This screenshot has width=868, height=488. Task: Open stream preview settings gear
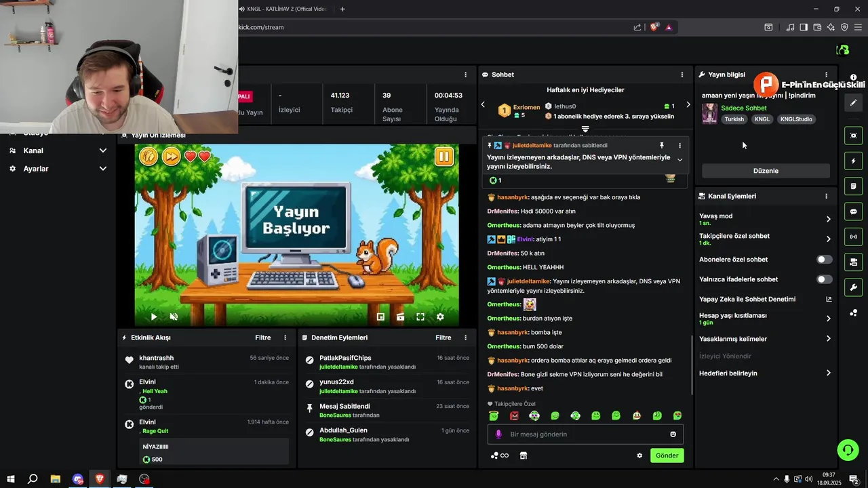(x=440, y=317)
